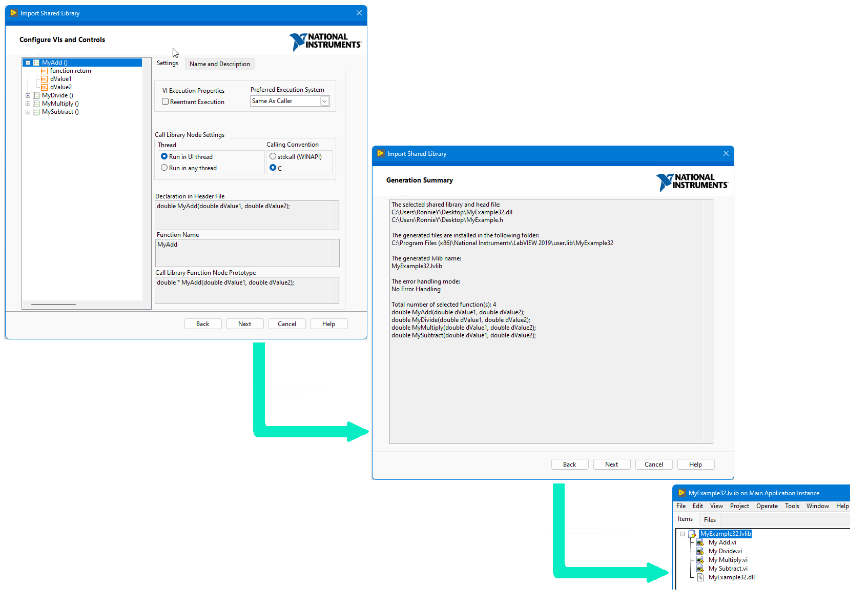Click Call Library Function Node Prototype field
Image resolution: width=868 pixels, height=606 pixels.
[x=247, y=290]
